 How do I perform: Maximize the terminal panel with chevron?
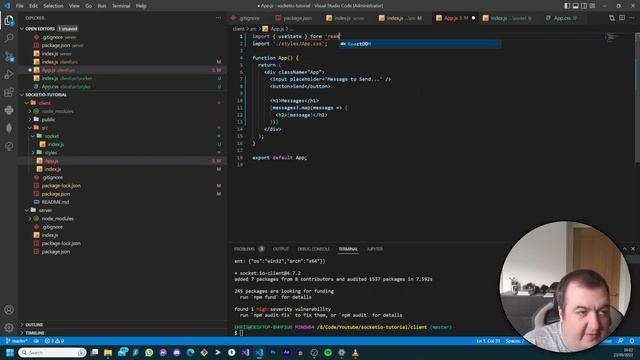pyautogui.click(x=624, y=249)
